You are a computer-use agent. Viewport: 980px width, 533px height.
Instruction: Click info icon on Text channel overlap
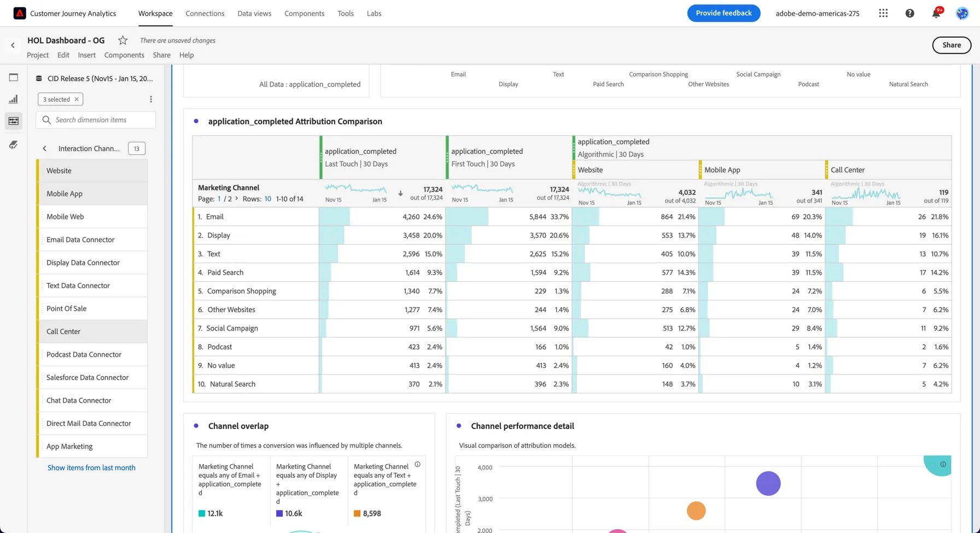[417, 464]
